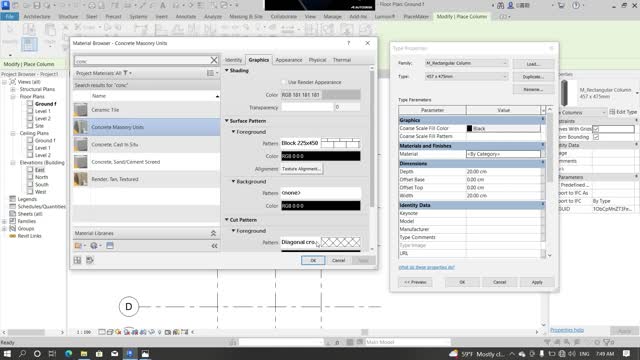
Task: Toggle checkbox next to East elevation
Action: pyautogui.click(x=30, y=170)
